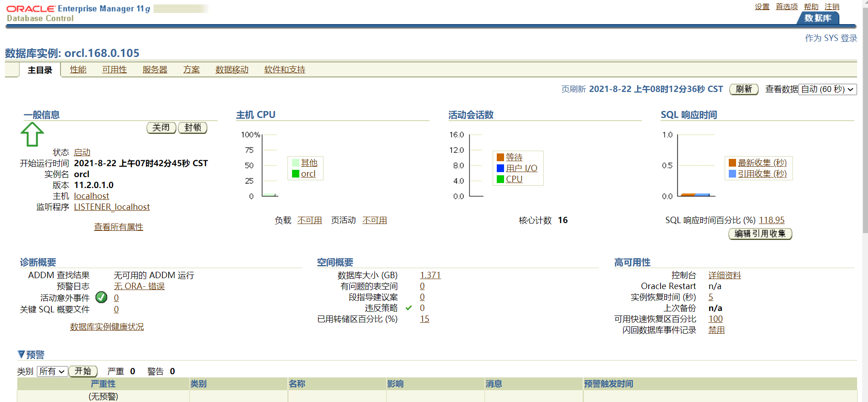The height and width of the screenshot is (402, 868).
Task: Click the orange 最新收集 legend swatch
Action: pos(732,163)
